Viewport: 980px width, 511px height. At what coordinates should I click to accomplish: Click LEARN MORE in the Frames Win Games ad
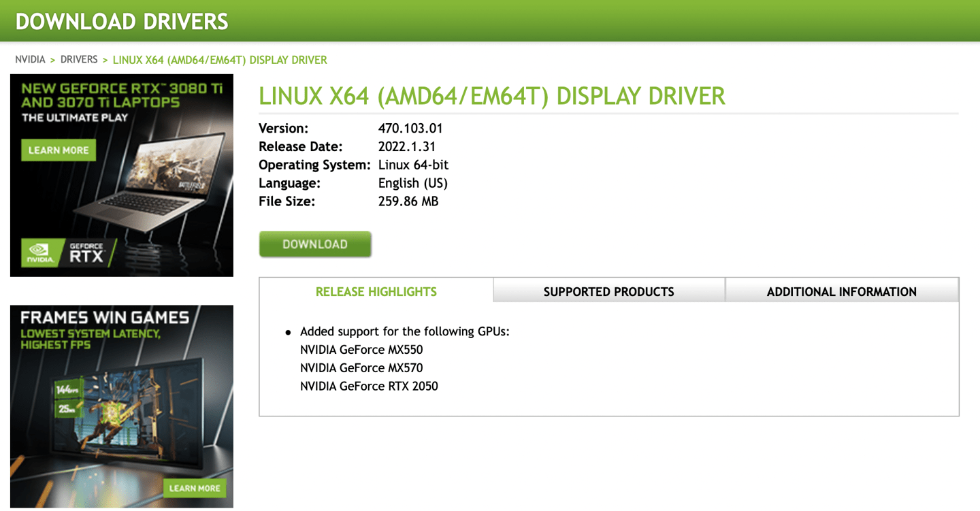(x=195, y=489)
